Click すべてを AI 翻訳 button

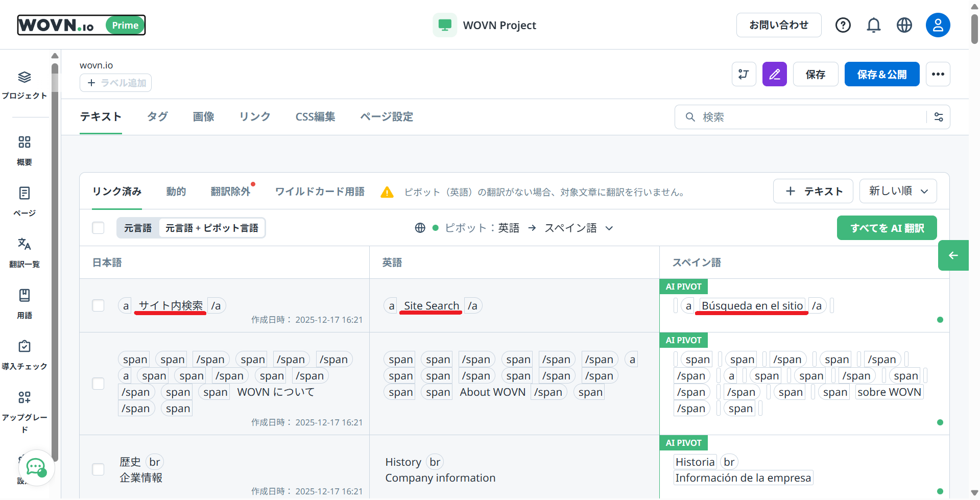coord(887,228)
